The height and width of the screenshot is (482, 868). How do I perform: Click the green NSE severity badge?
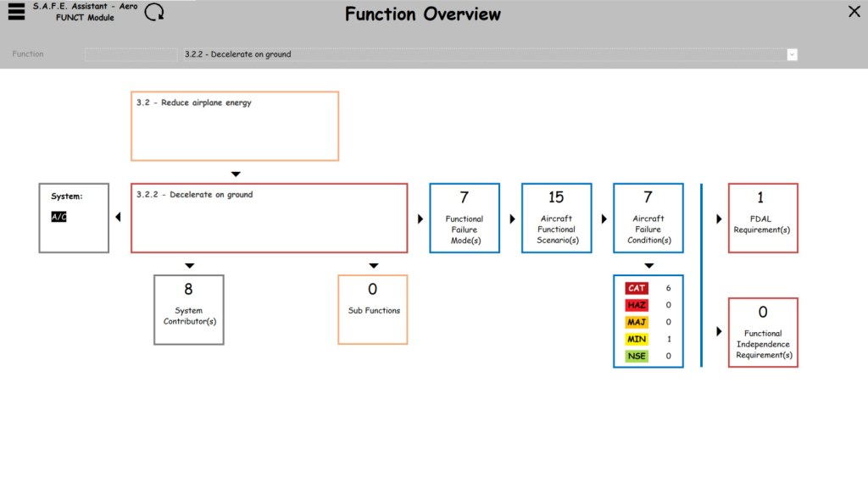[x=637, y=356]
